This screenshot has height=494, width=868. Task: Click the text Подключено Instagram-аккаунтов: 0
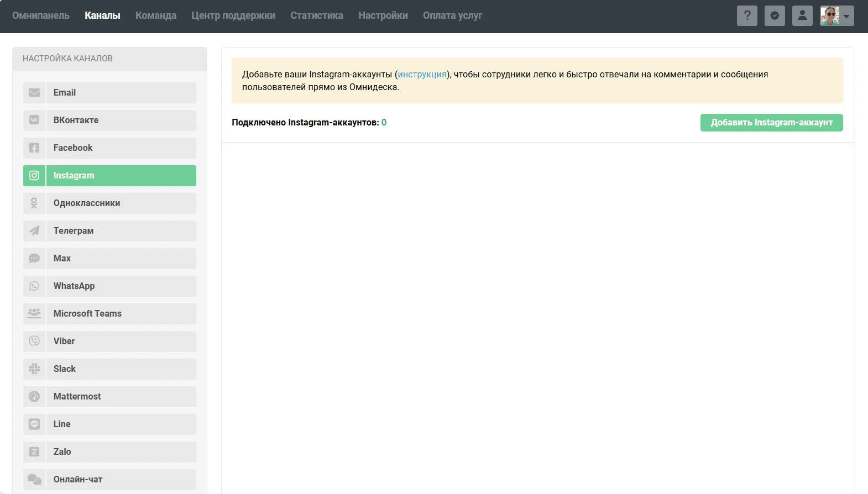point(309,123)
